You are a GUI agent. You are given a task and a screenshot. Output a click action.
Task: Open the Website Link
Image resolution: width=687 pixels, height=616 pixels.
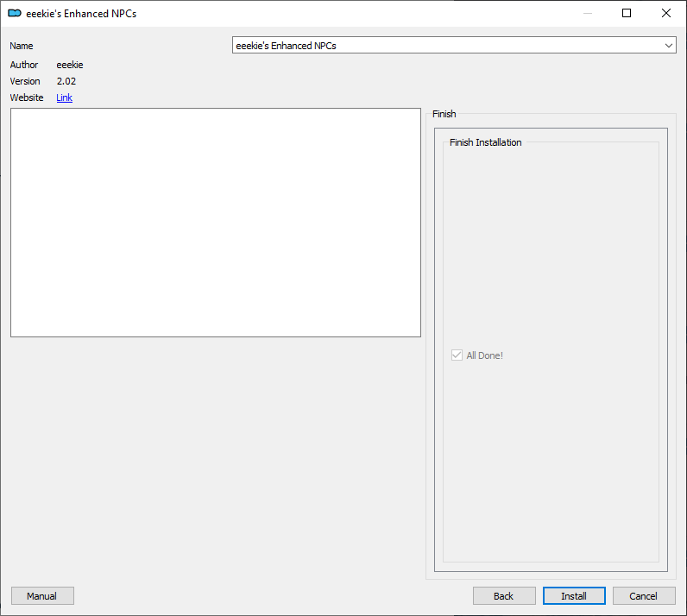pyautogui.click(x=64, y=97)
